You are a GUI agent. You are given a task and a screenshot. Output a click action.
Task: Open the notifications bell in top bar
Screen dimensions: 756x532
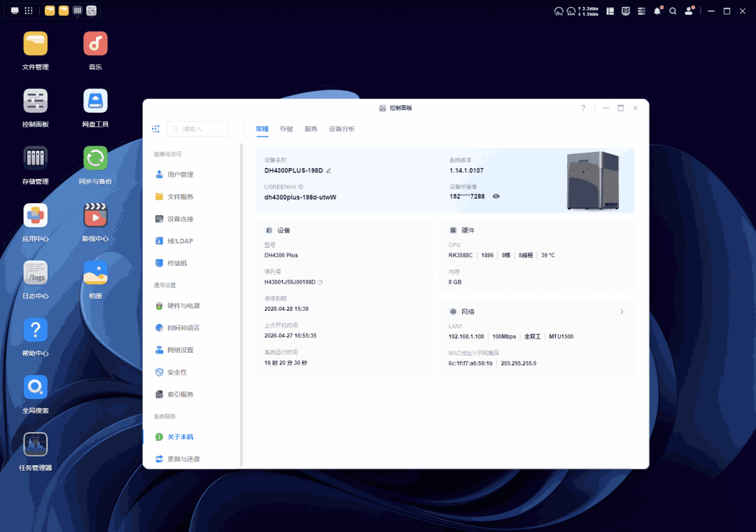tap(657, 11)
